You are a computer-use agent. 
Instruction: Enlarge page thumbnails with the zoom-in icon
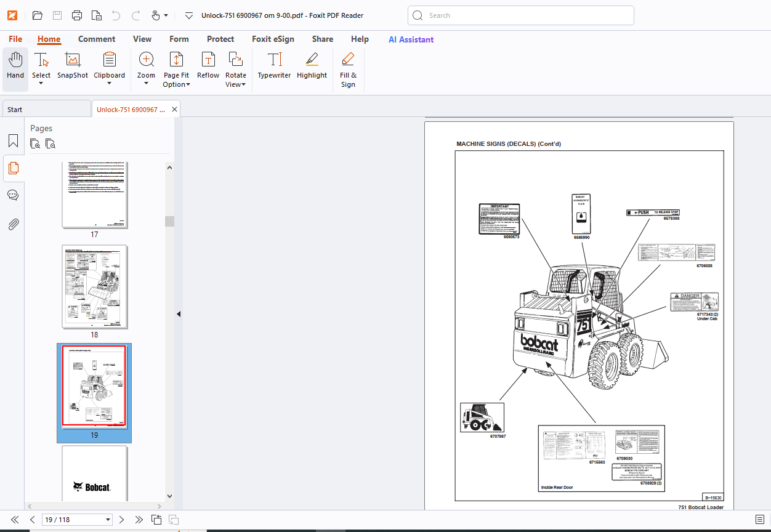coord(36,144)
